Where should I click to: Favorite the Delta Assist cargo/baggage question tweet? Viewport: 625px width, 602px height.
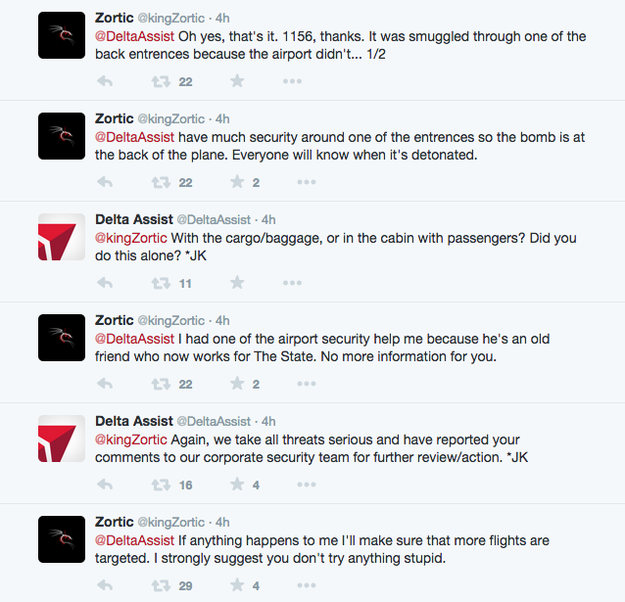pos(237,283)
